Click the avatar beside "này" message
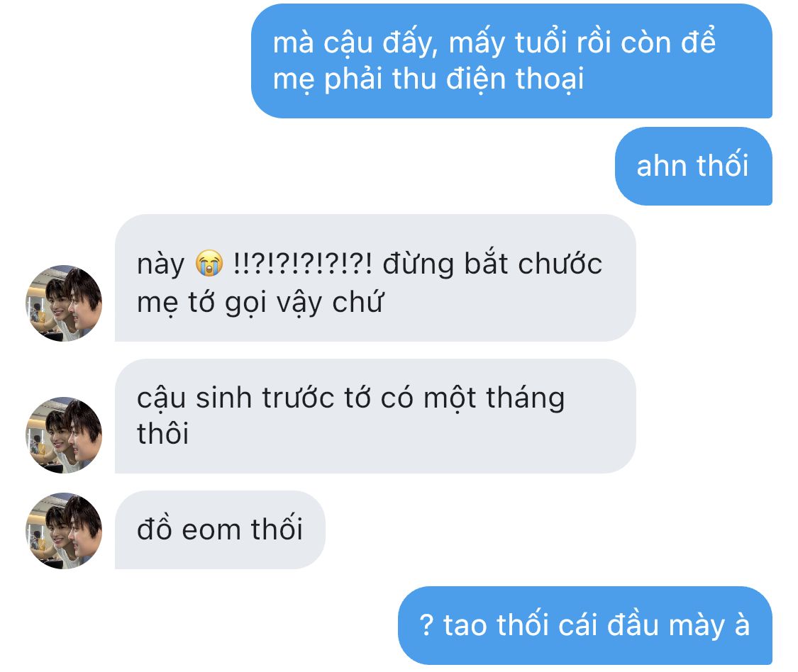The width and height of the screenshot is (798, 672). coord(64,303)
